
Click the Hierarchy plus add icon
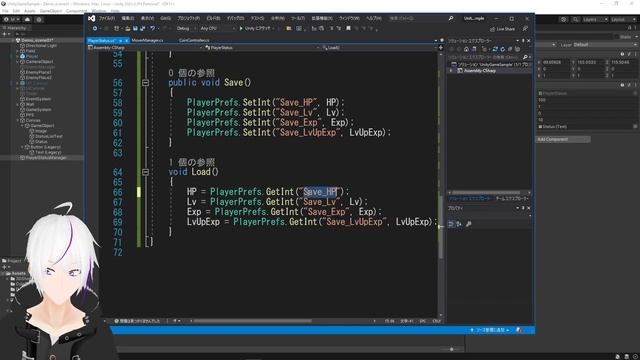pyautogui.click(x=4, y=34)
